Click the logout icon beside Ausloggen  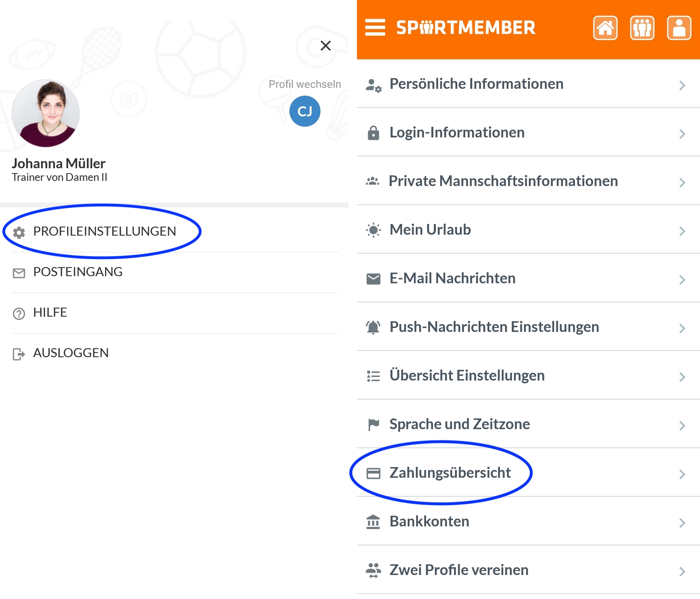pos(19,354)
